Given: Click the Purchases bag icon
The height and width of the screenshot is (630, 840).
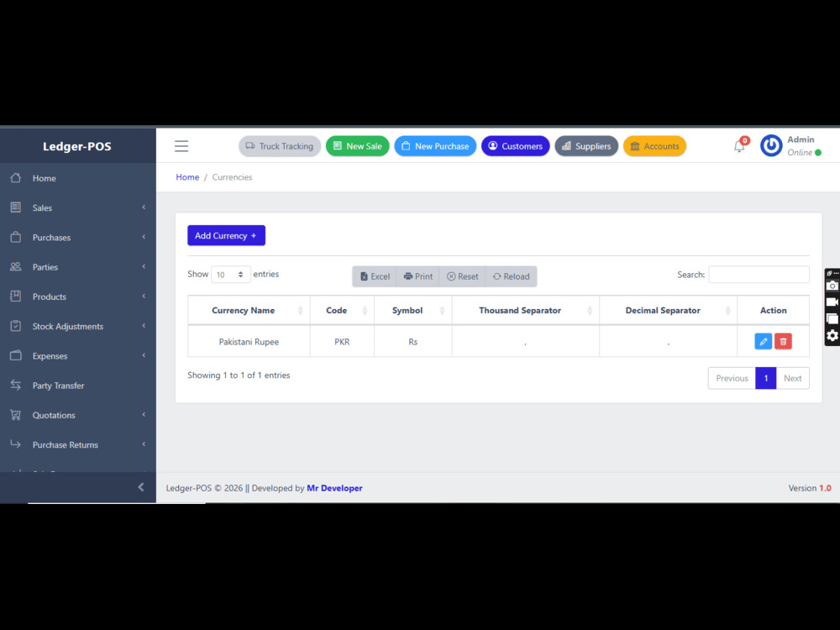Looking at the screenshot, I should tap(16, 237).
